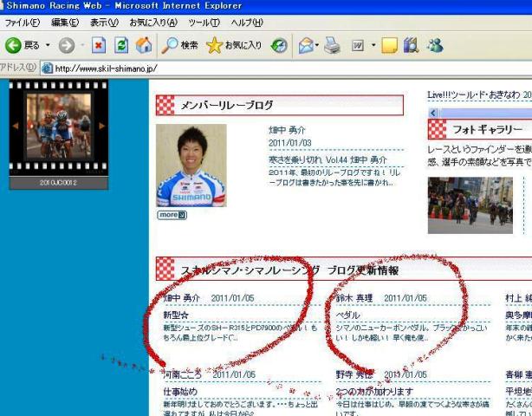Click the Live!!!ツール・ド・おきなわ headline

480,94
